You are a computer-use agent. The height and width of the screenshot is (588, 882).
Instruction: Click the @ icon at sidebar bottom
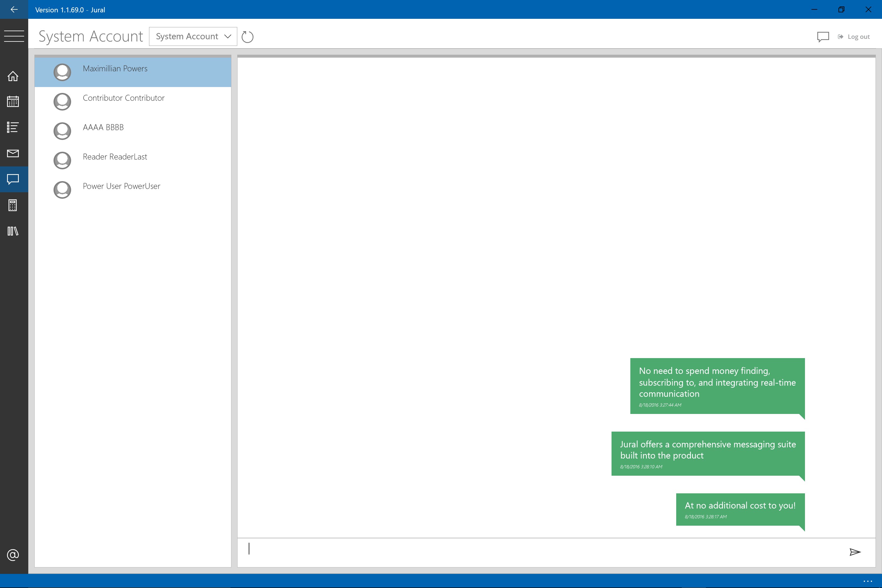coord(13,554)
